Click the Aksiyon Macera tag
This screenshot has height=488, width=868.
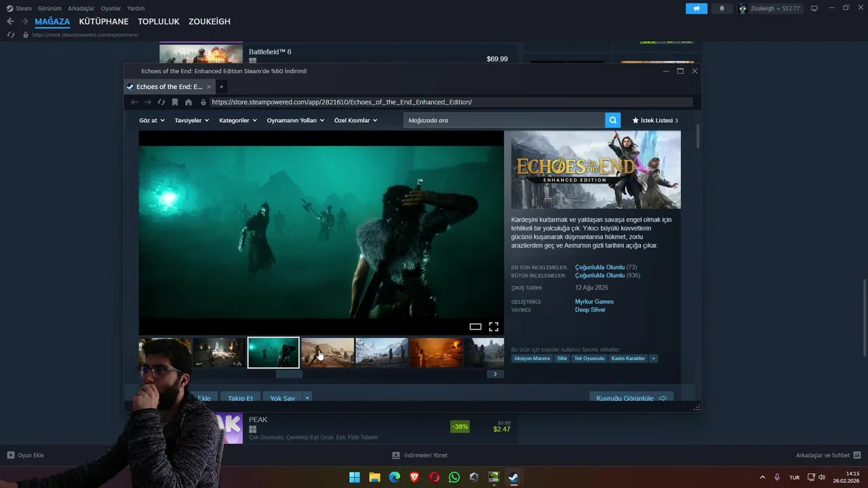coord(532,359)
